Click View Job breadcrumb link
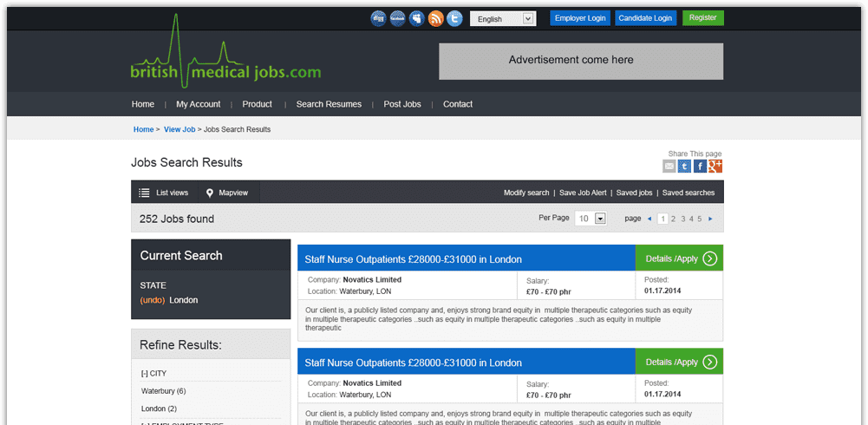Screen dimensions: 868x425 click(179, 129)
